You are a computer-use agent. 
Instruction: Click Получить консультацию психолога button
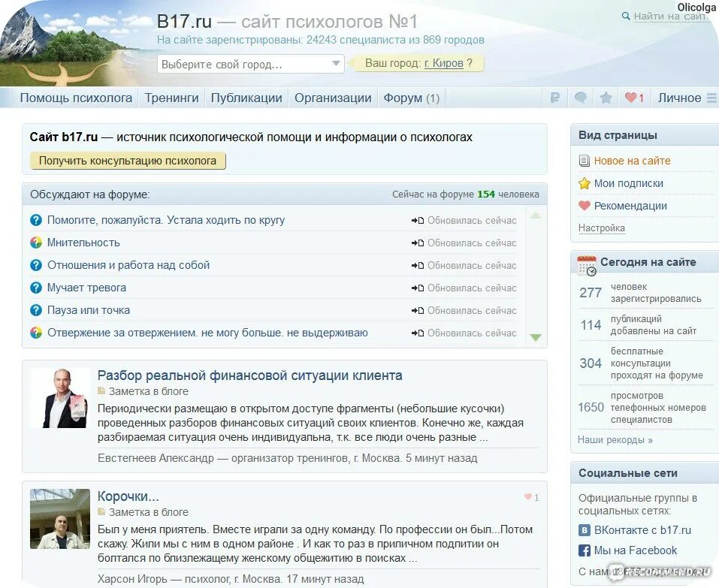point(128,161)
